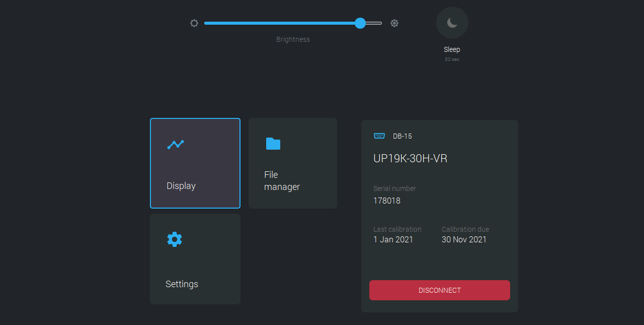Click the calibration due date 30 Nov 2021
644x325 pixels.
pyautogui.click(x=464, y=240)
